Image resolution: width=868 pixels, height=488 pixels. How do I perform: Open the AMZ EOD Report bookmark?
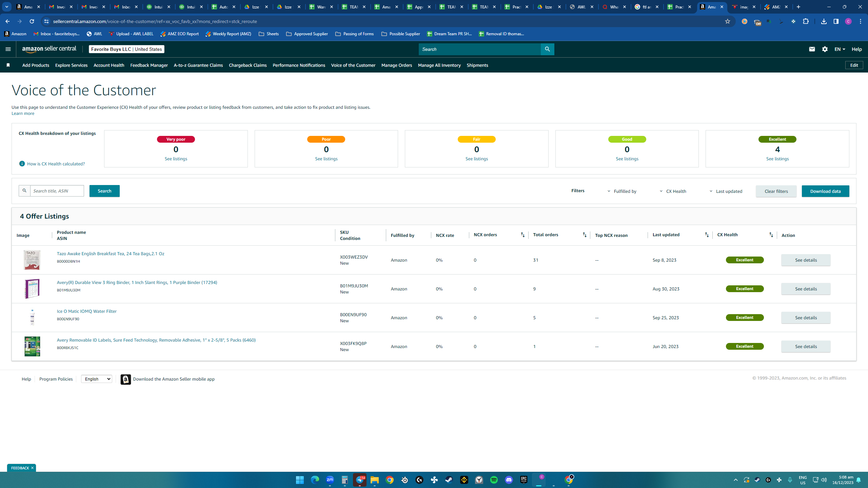tap(180, 34)
